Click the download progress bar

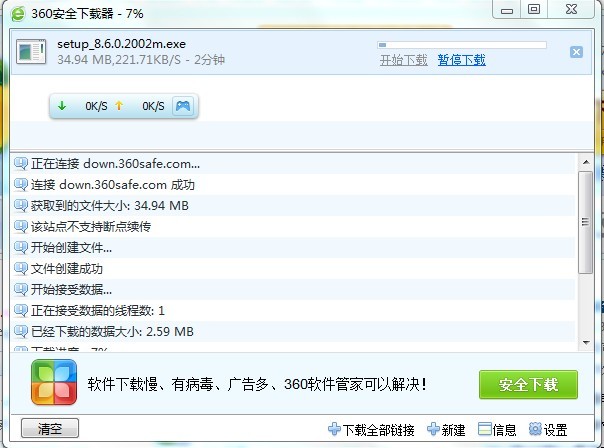[x=462, y=45]
